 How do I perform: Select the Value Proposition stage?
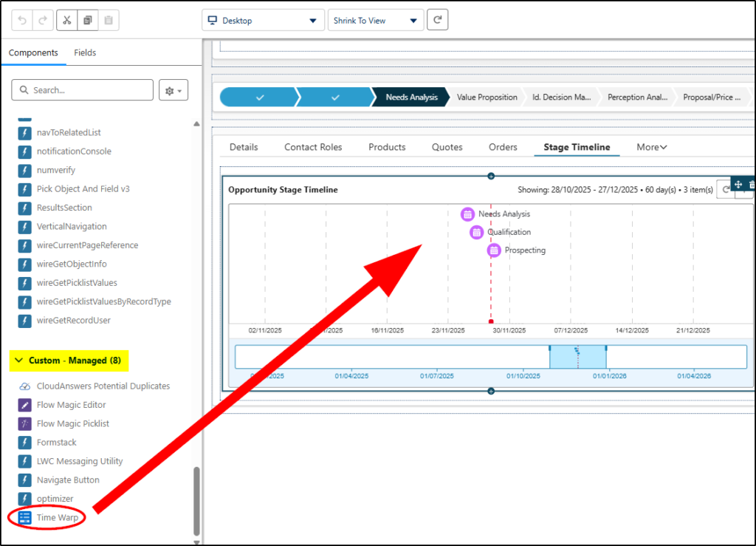click(487, 98)
